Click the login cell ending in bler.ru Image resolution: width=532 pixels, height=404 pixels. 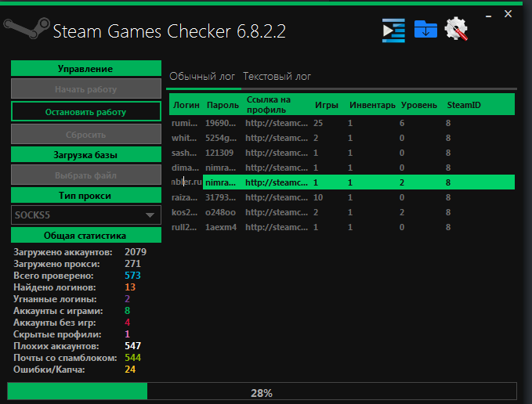[186, 182]
